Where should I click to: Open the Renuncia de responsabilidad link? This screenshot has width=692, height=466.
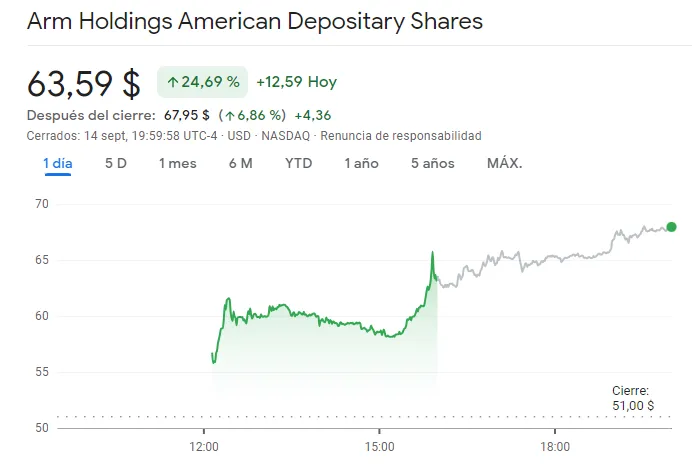click(401, 135)
